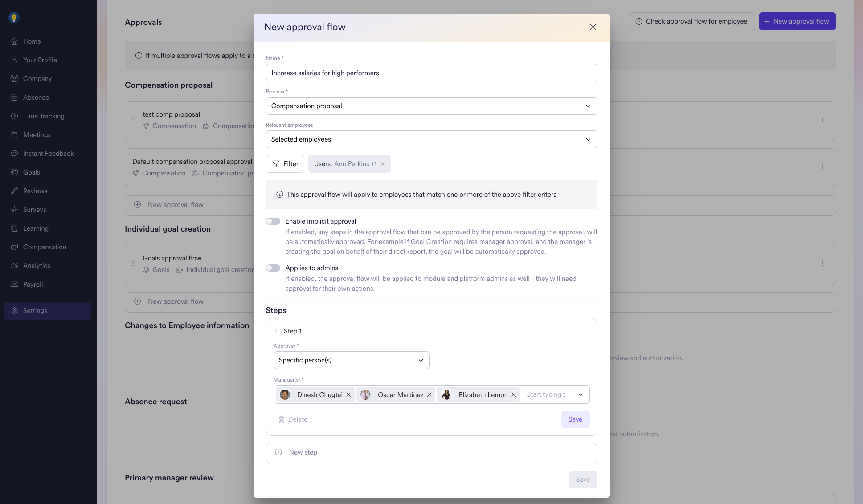Click the info icon in multiple approval flows banner
This screenshot has width=863, height=504.
[x=139, y=56]
